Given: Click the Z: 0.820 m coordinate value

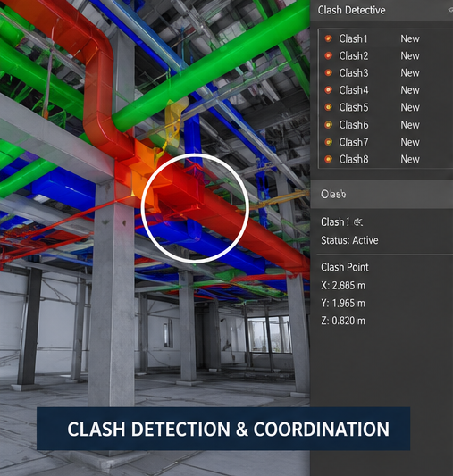Looking at the screenshot, I should click(x=343, y=321).
